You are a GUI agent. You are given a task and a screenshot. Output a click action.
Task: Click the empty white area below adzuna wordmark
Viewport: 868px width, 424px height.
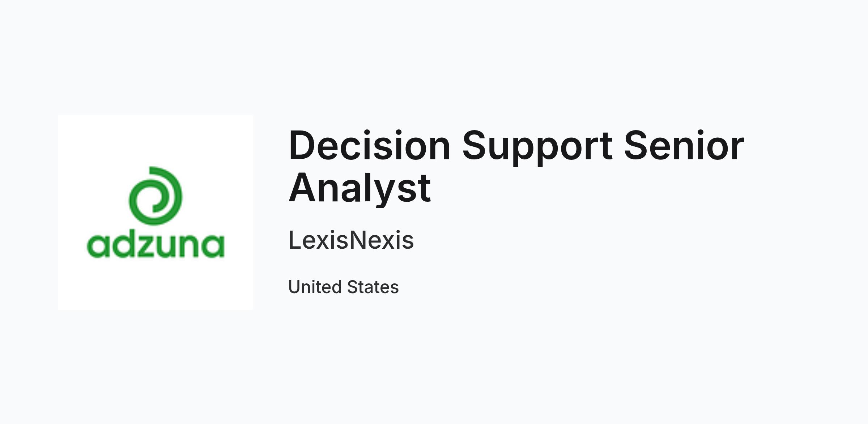click(156, 284)
